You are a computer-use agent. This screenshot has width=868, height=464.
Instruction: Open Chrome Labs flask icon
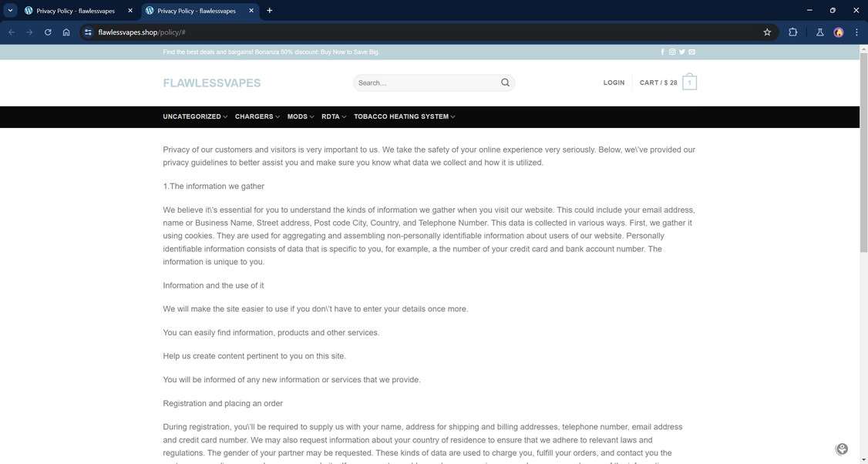pyautogui.click(x=820, y=32)
